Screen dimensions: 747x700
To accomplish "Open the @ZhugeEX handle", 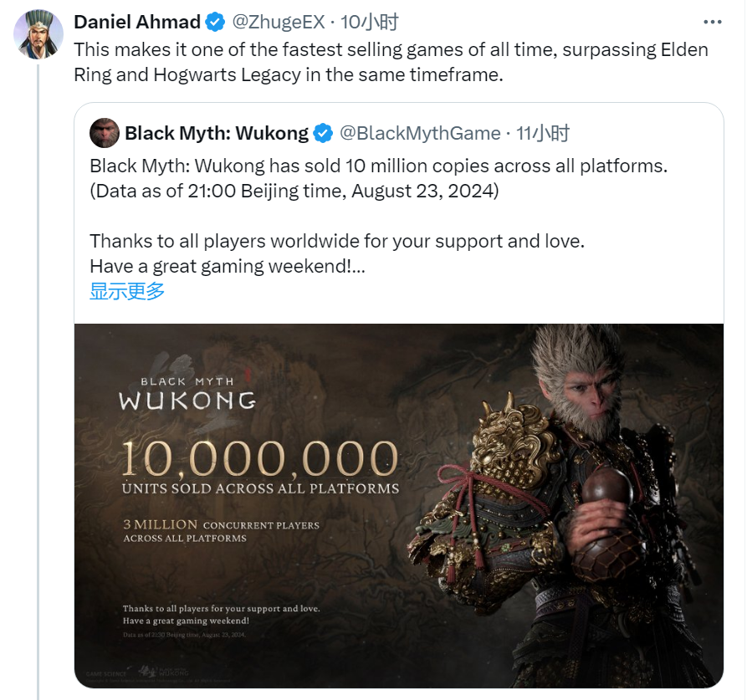I will (x=279, y=22).
